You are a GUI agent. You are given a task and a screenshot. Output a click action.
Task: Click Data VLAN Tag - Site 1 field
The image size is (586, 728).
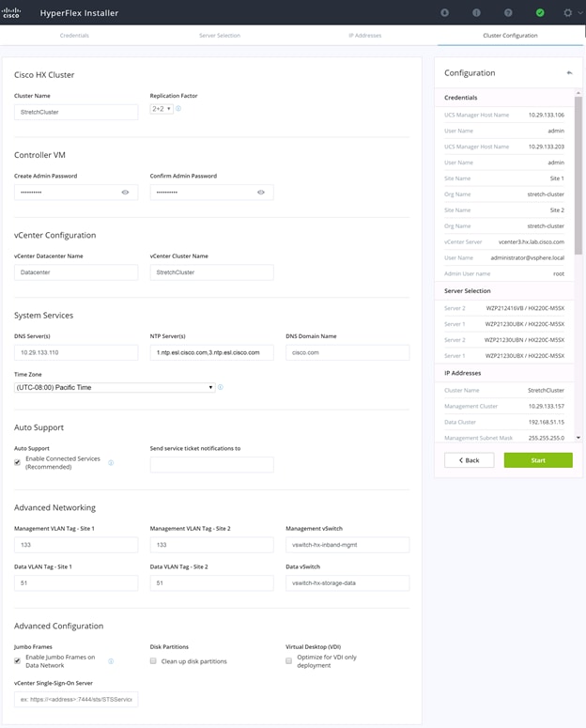[76, 582]
